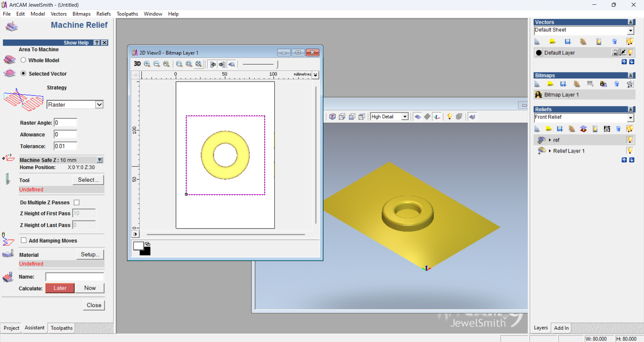
Task: Click Calculate Now button
Action: (90, 288)
